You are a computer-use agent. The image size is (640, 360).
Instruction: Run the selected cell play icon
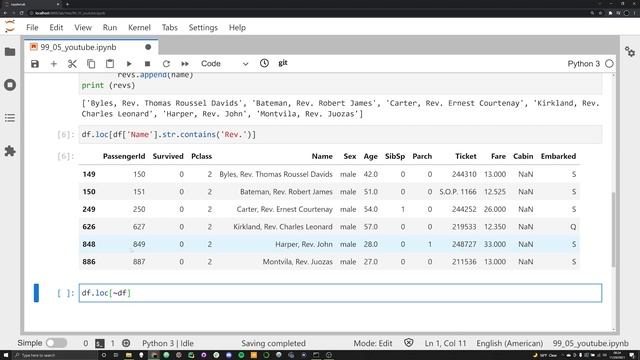[129, 64]
